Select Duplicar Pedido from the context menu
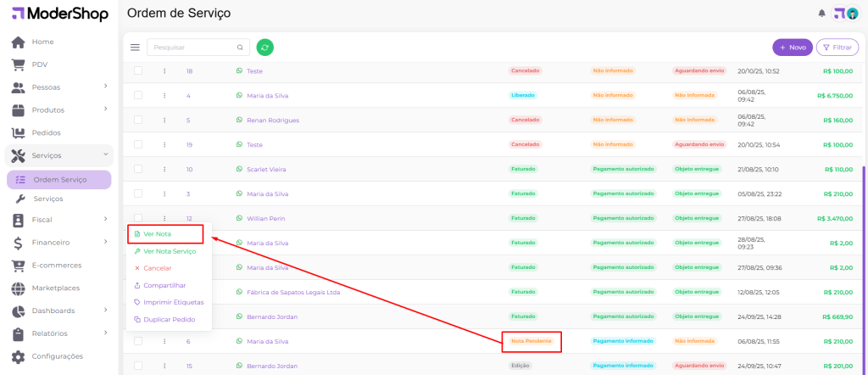Image resolution: width=868 pixels, height=375 pixels. point(169,320)
